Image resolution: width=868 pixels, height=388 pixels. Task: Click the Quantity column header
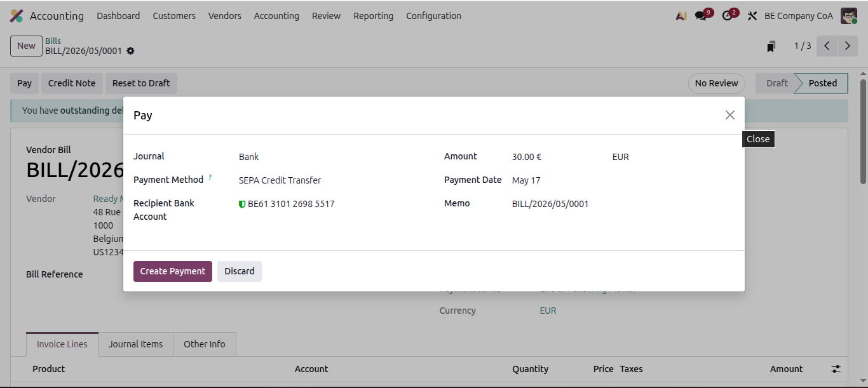[x=531, y=369]
